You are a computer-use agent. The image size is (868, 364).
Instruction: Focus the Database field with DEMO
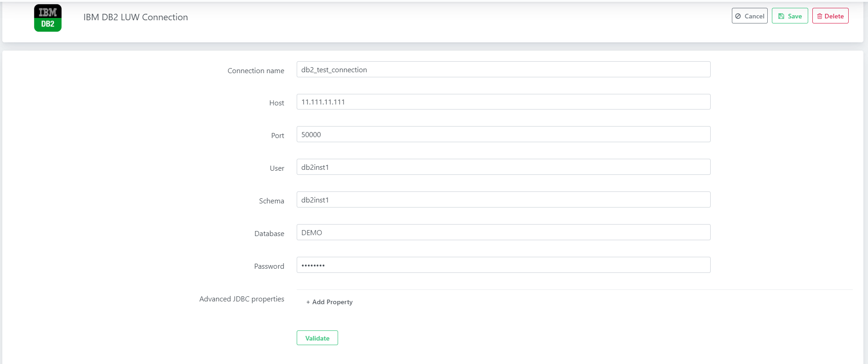coord(503,232)
